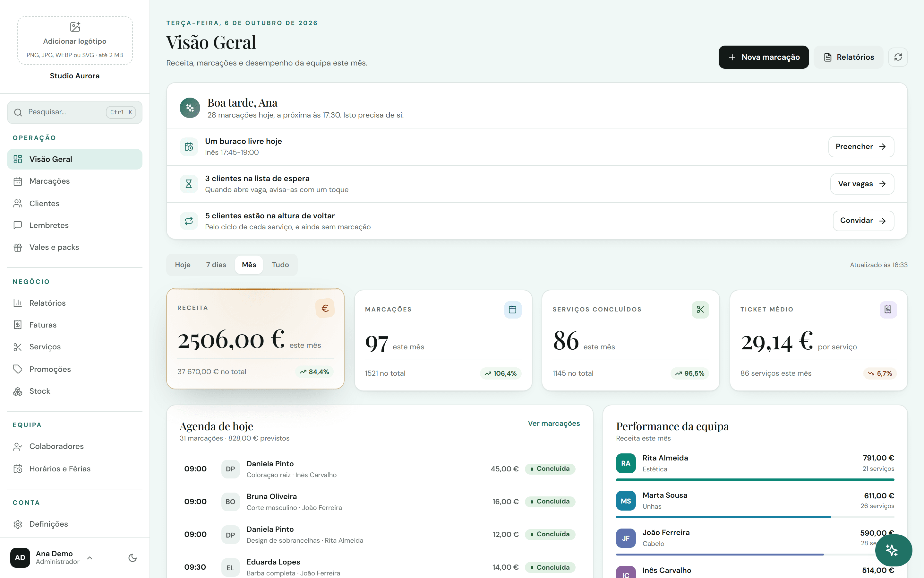This screenshot has height=578, width=924.
Task: Click the hourglass icon for lista de espera
Action: point(189,184)
